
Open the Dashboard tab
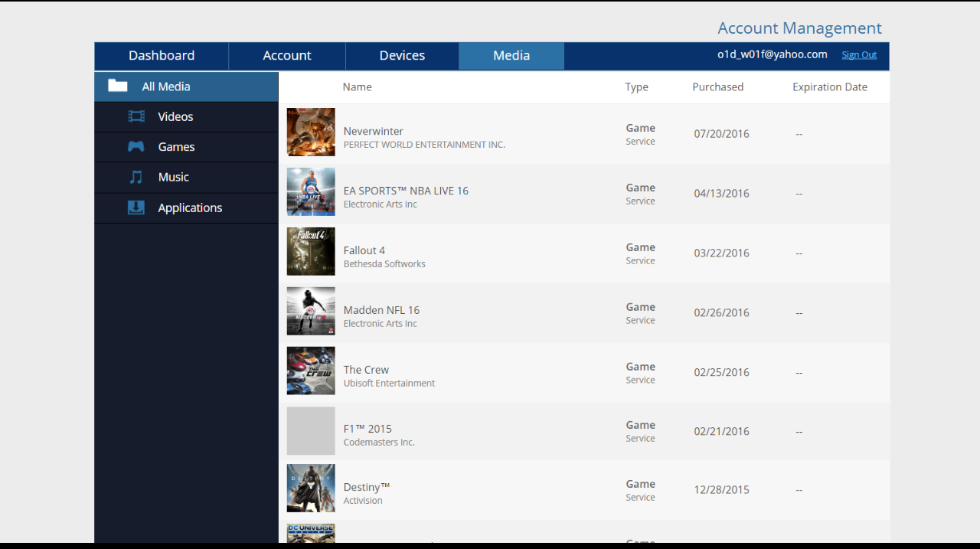point(162,56)
